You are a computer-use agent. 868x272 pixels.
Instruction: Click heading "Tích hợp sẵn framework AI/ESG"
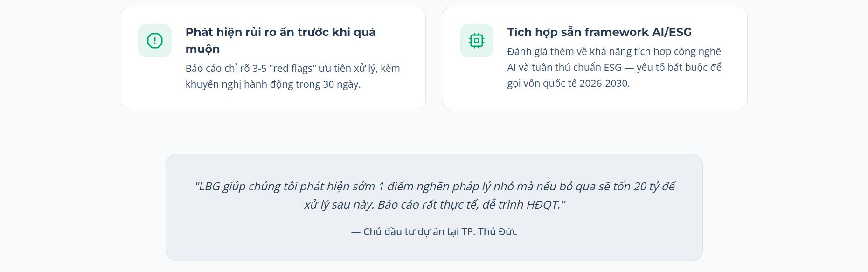pos(599,32)
